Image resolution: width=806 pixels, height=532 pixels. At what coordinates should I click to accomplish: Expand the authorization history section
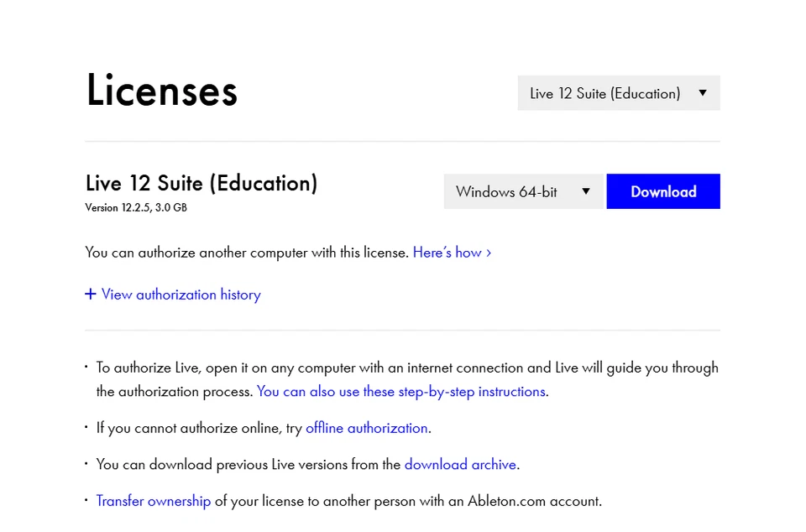(x=181, y=295)
